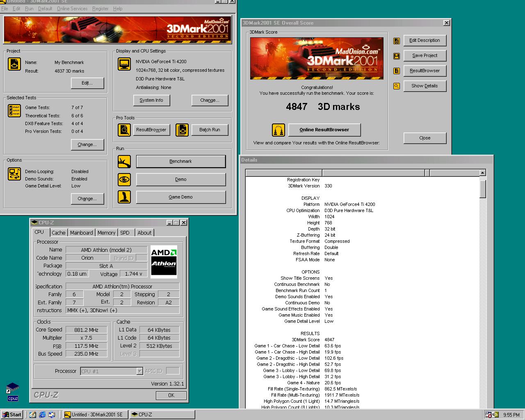Click the Batch Run button
Viewport: 525px width, 420px height.
[210, 130]
